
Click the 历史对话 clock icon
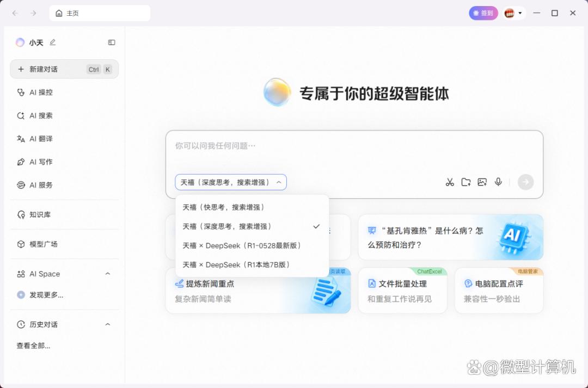pos(21,324)
